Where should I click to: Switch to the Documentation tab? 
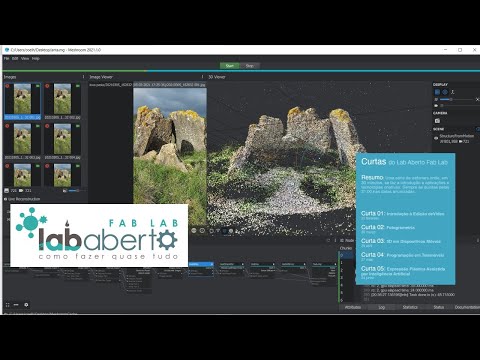pyautogui.click(x=467, y=307)
